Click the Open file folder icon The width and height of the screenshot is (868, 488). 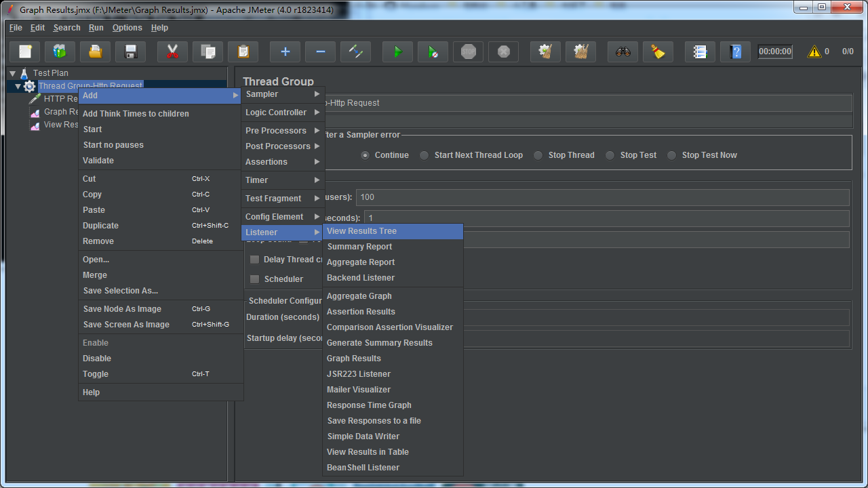96,52
